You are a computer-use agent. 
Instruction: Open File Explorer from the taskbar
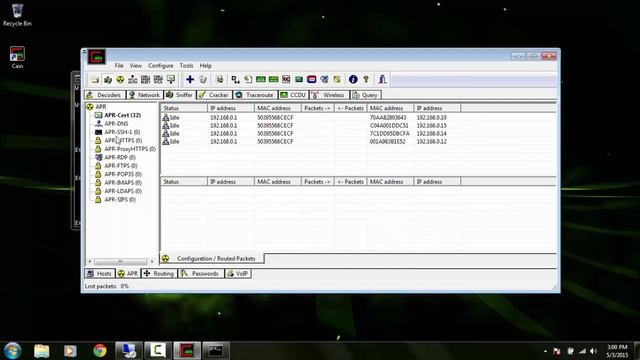42,351
